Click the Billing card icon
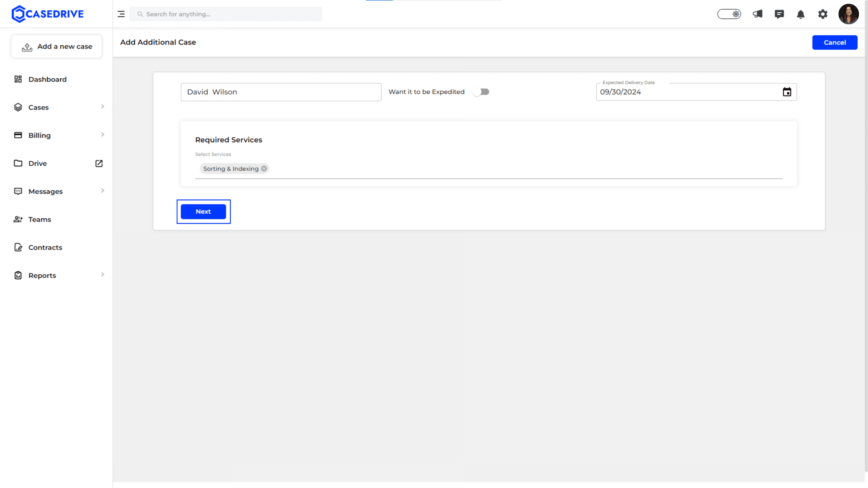868x488 pixels. pyautogui.click(x=18, y=135)
